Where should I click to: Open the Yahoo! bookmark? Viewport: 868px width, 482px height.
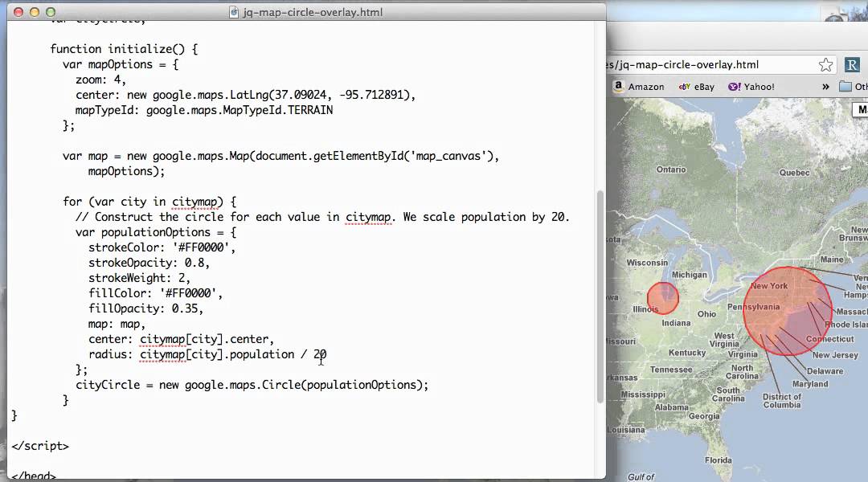tap(751, 87)
